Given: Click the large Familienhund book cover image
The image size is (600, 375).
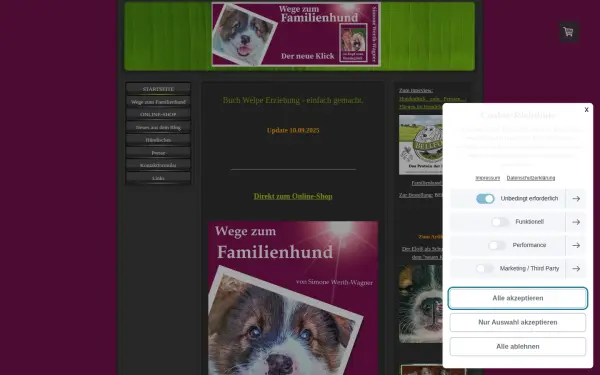Looking at the screenshot, I should pyautogui.click(x=293, y=298).
